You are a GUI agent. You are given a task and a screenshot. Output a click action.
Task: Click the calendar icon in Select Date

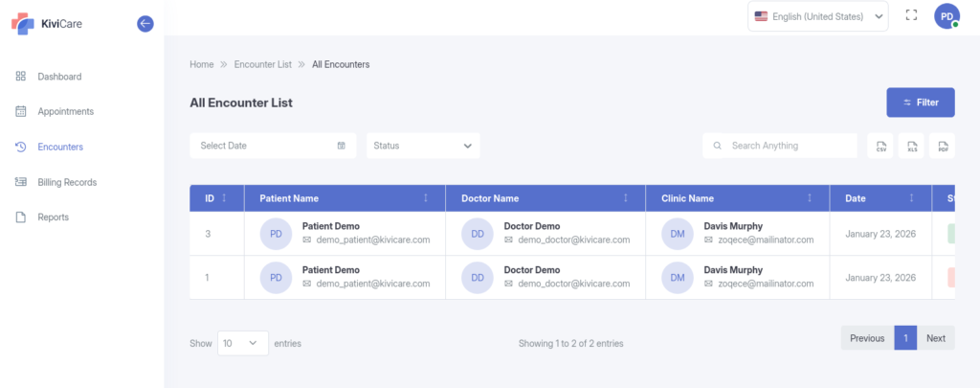[x=342, y=146]
